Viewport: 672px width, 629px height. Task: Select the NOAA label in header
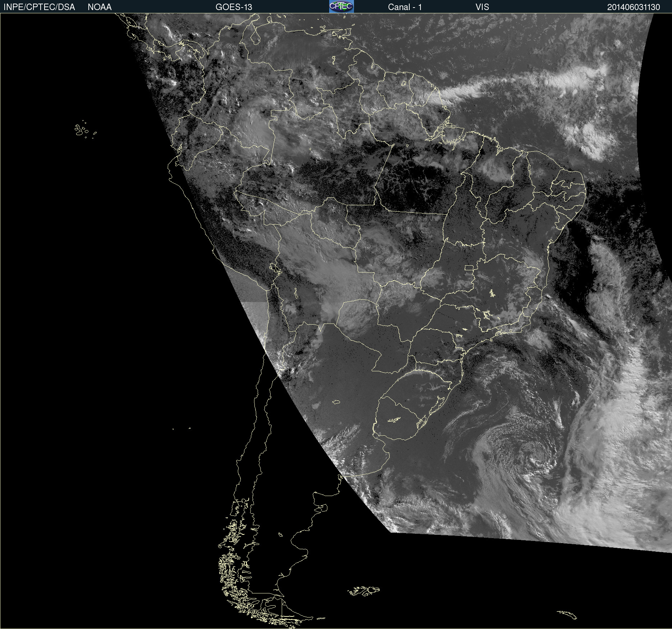click(x=100, y=7)
